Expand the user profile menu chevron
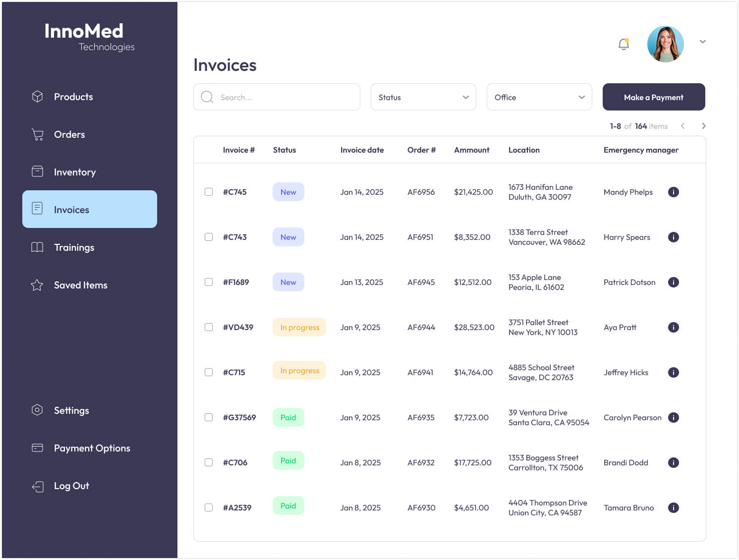Screen dimensions: 739x560 click(702, 42)
